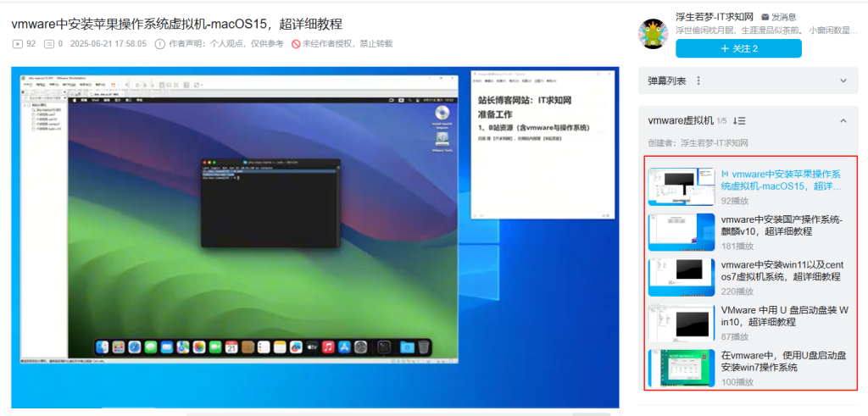Click the 220播放 count text
Screen dimensions: 868x416
point(738,291)
